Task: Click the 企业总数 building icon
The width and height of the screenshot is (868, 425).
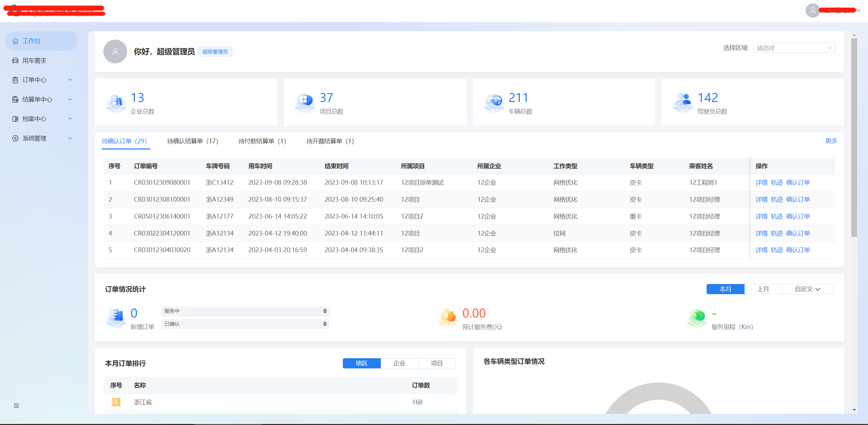Action: pos(116,103)
